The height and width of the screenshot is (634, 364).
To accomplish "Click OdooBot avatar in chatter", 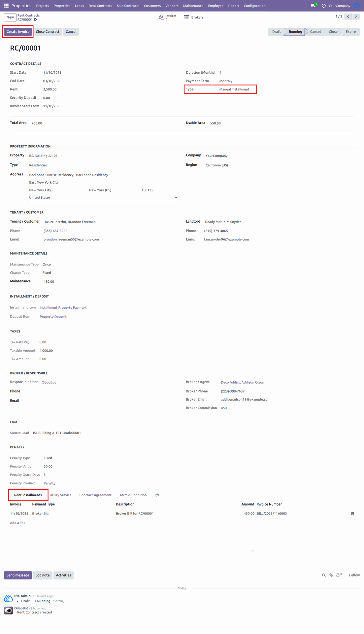I will coord(8,611).
